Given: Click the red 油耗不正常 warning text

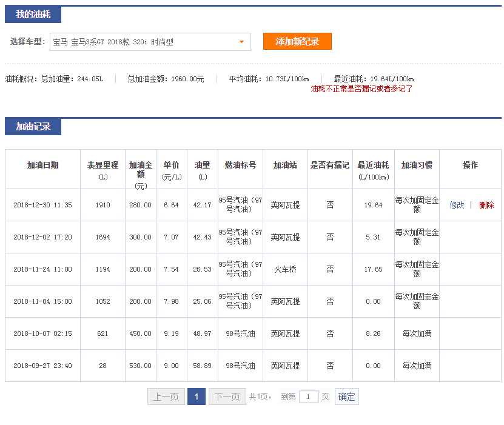Looking at the screenshot, I should tap(361, 89).
